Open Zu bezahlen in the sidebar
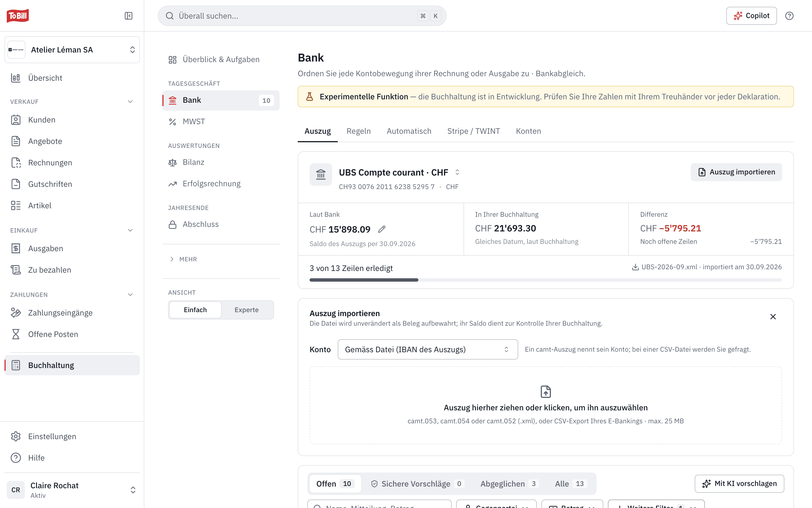812x508 pixels. tap(72, 270)
